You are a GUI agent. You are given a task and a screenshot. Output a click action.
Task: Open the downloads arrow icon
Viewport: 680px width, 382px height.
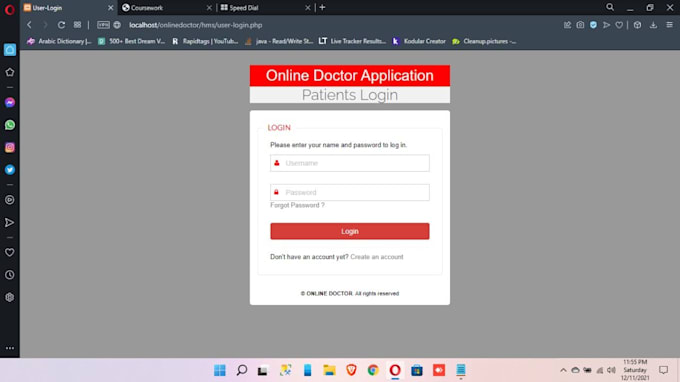pos(653,25)
